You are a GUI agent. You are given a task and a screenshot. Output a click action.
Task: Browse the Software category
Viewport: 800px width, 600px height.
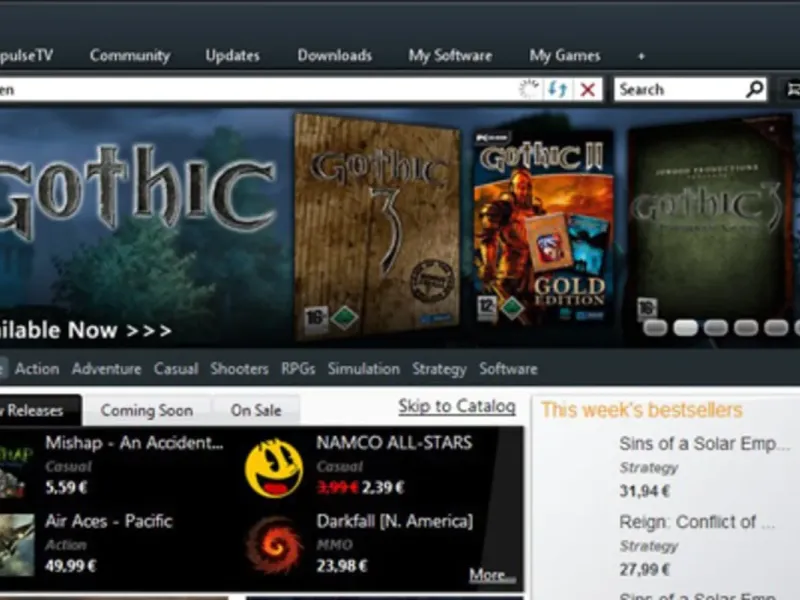click(508, 368)
